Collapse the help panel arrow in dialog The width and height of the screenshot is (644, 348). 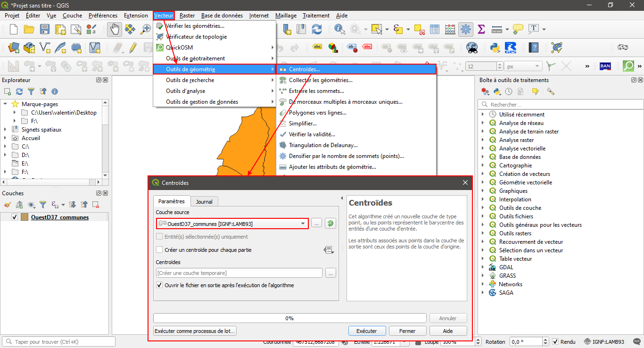coord(342,198)
